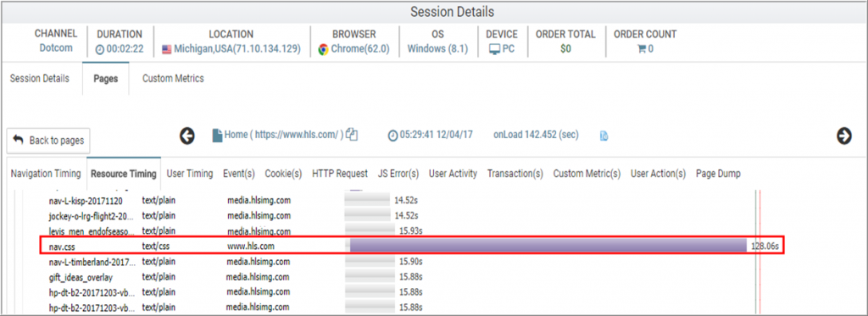Switch to the Session Details tab
The width and height of the screenshot is (868, 316).
(39, 79)
